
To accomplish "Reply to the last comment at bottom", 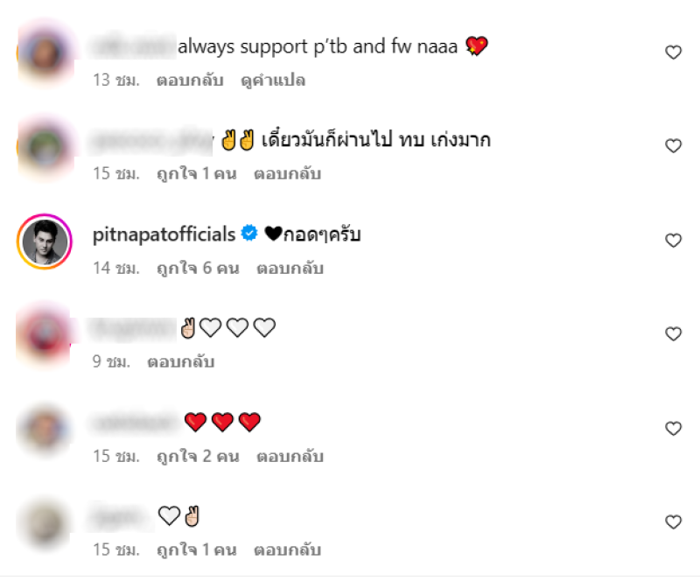I will click(288, 550).
